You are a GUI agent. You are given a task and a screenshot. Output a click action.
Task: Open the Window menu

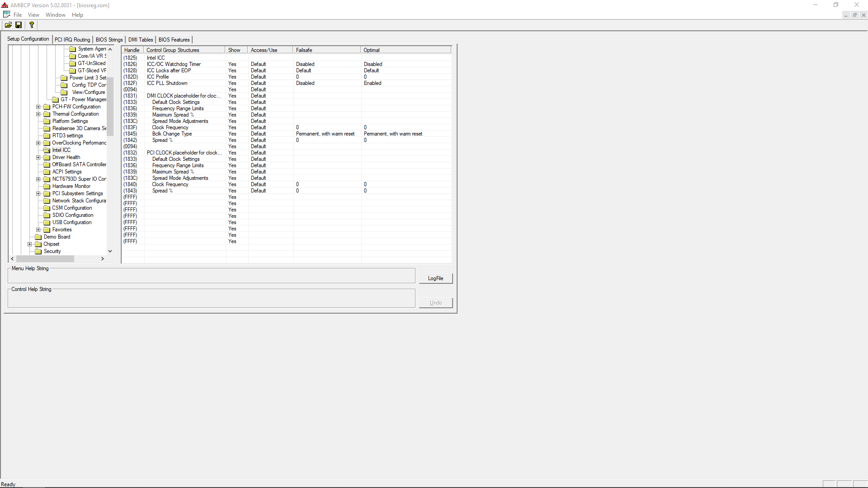[55, 15]
